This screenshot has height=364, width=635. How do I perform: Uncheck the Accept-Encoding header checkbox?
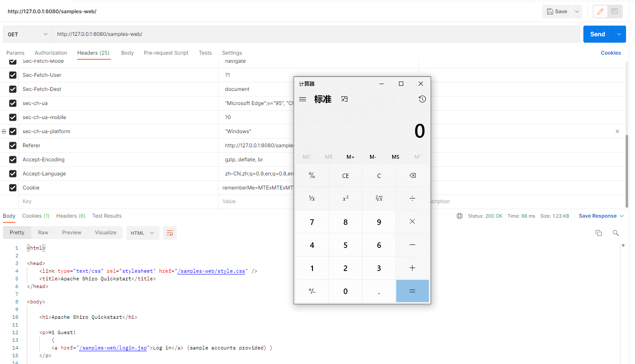(13, 160)
